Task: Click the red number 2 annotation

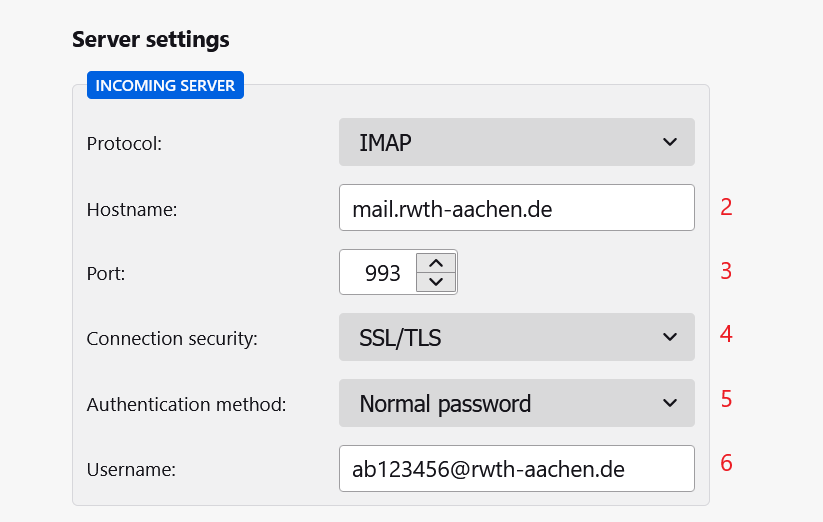Action: pyautogui.click(x=727, y=208)
